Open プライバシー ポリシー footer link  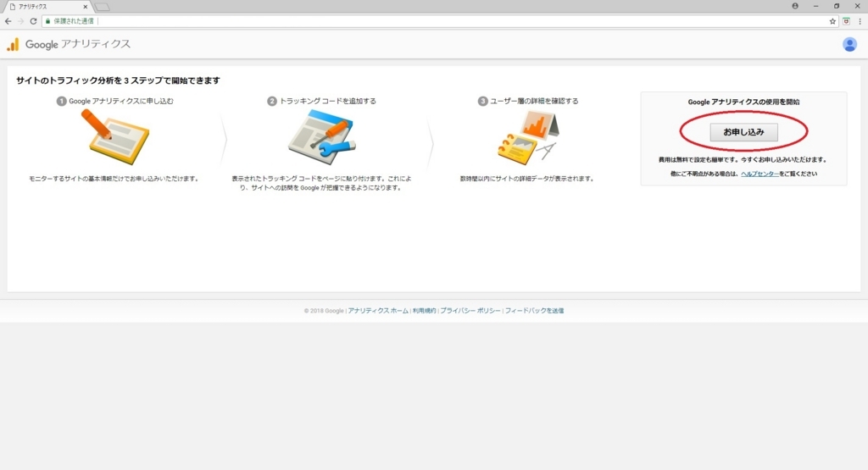pyautogui.click(x=470, y=311)
